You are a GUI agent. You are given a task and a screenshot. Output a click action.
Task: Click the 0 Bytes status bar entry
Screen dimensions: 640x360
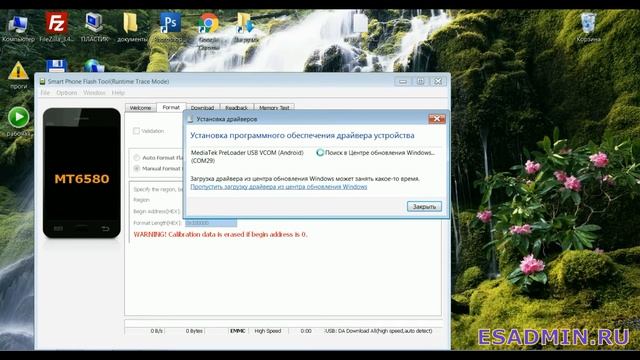coord(194,331)
